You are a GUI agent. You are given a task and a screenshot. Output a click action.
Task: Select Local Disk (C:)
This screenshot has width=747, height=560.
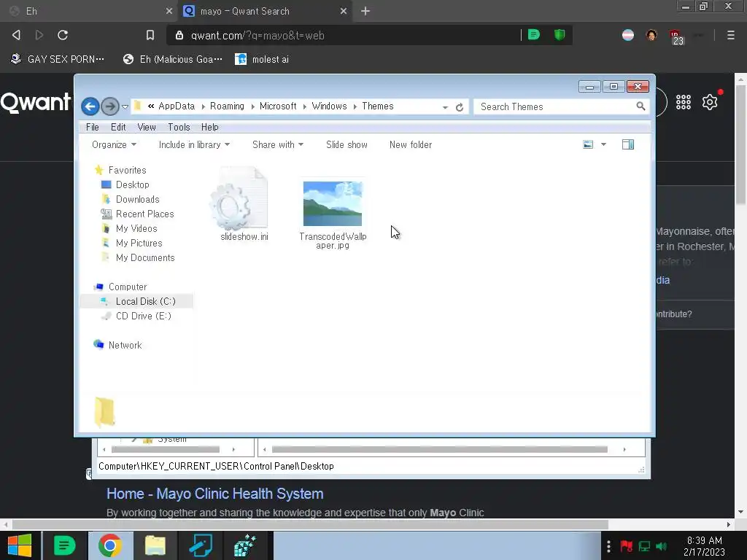tap(137, 301)
